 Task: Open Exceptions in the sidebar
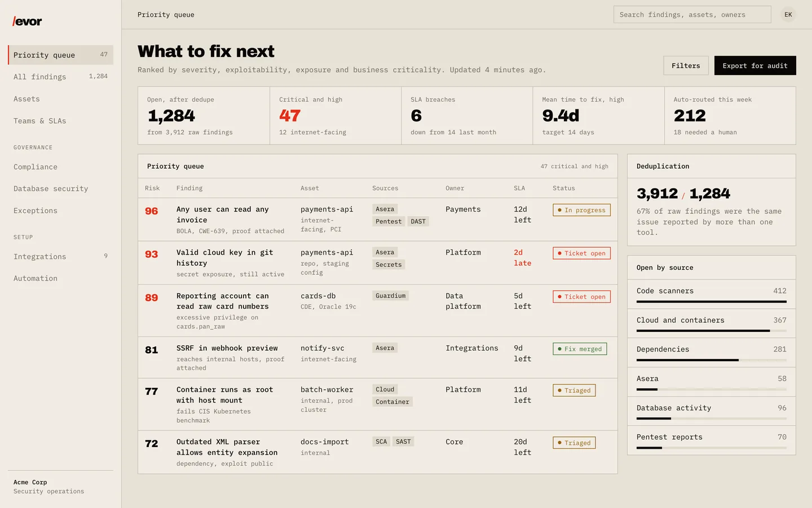coord(60,211)
